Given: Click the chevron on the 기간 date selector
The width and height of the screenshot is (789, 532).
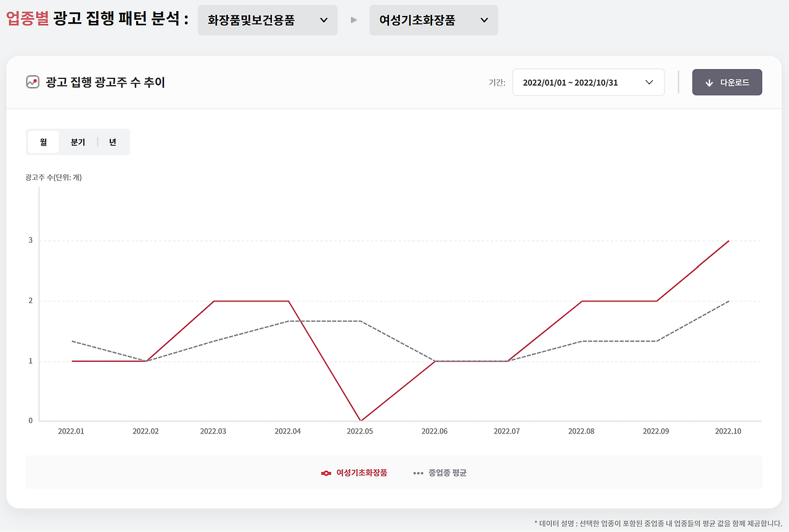Looking at the screenshot, I should coord(648,82).
